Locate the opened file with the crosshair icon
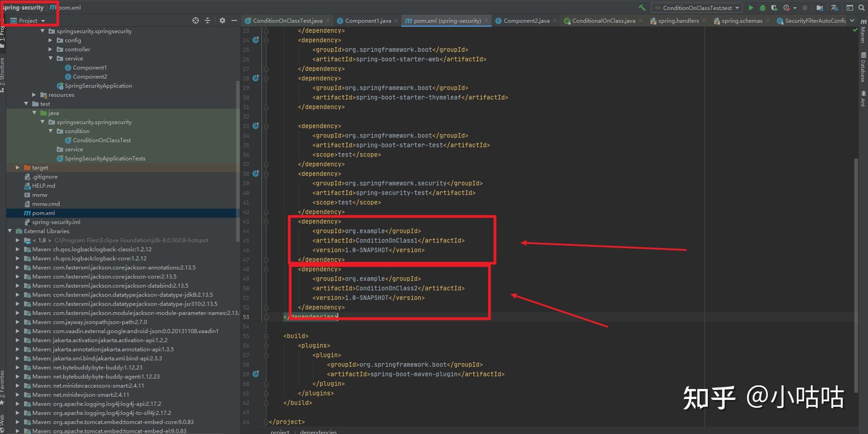This screenshot has width=868, height=434. coord(196,20)
